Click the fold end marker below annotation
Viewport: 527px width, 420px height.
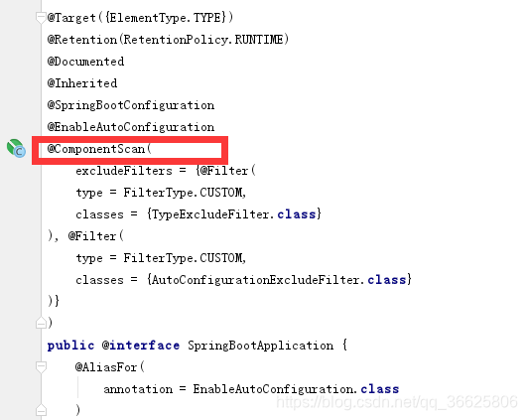click(41, 410)
